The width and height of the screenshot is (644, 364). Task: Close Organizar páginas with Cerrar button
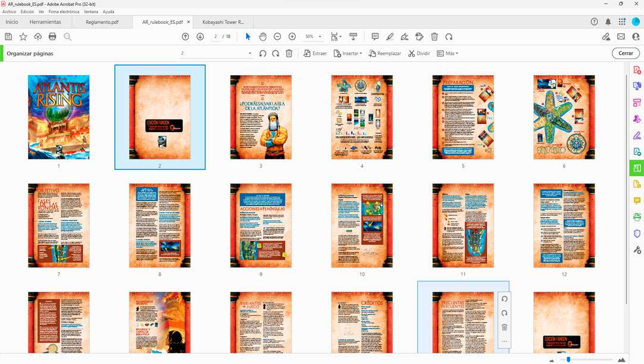pos(626,53)
